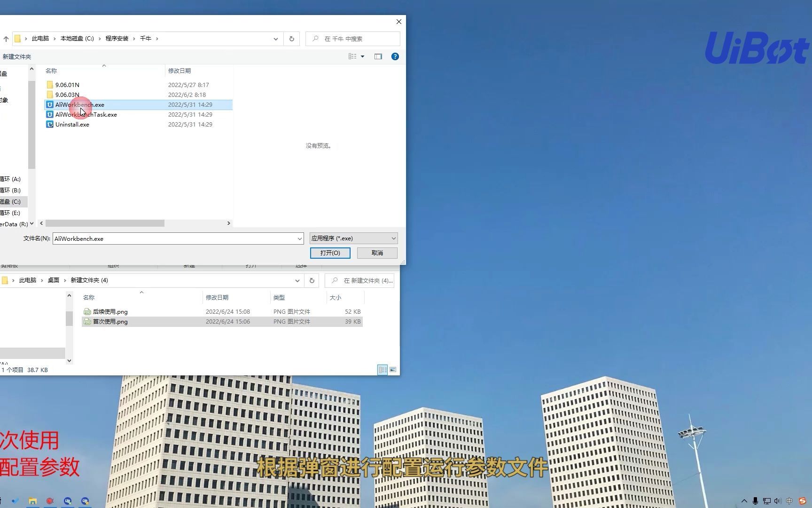Click Explorer nav pane scroll down arrow
The image size is (812, 508).
click(x=69, y=361)
